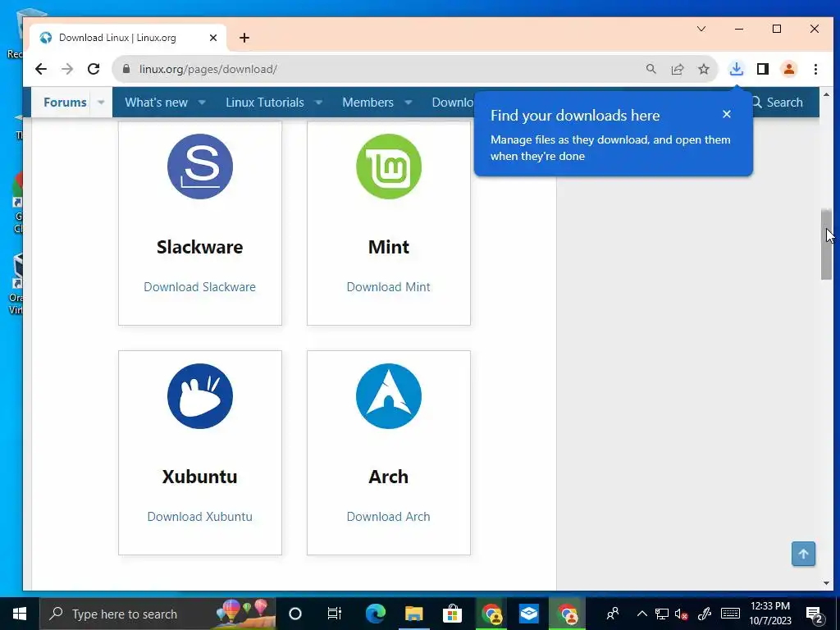
Task: Bookmark this page with the star icon
Action: tap(703, 69)
